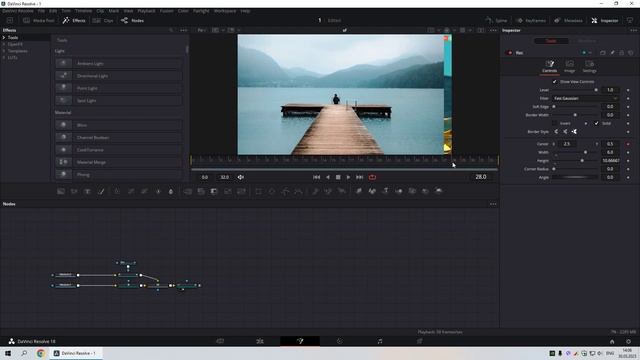The image size is (640, 360).
Task: Open the Fairlight page music-note icon
Action: (x=380, y=341)
